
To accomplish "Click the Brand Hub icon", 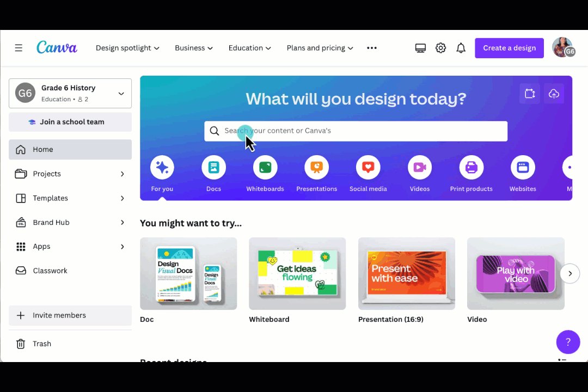I will point(21,223).
